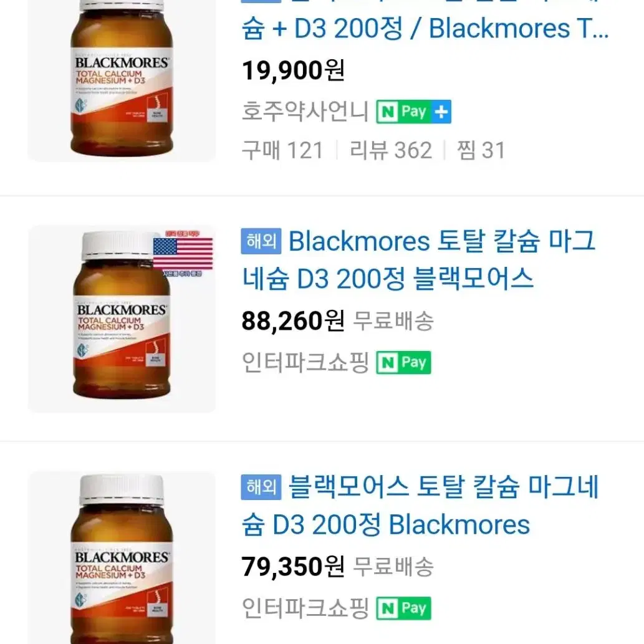Click N Pay badge on 79,350원 item
This screenshot has width=644, height=644.
404,608
